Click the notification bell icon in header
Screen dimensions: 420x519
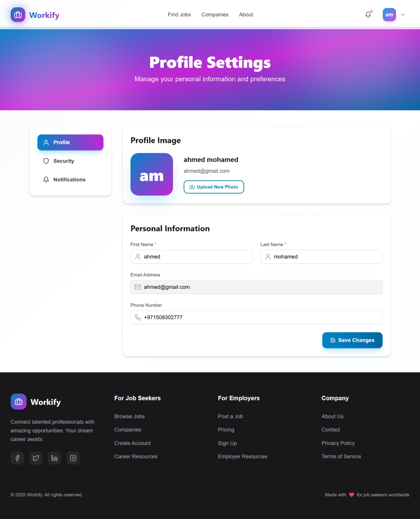368,15
